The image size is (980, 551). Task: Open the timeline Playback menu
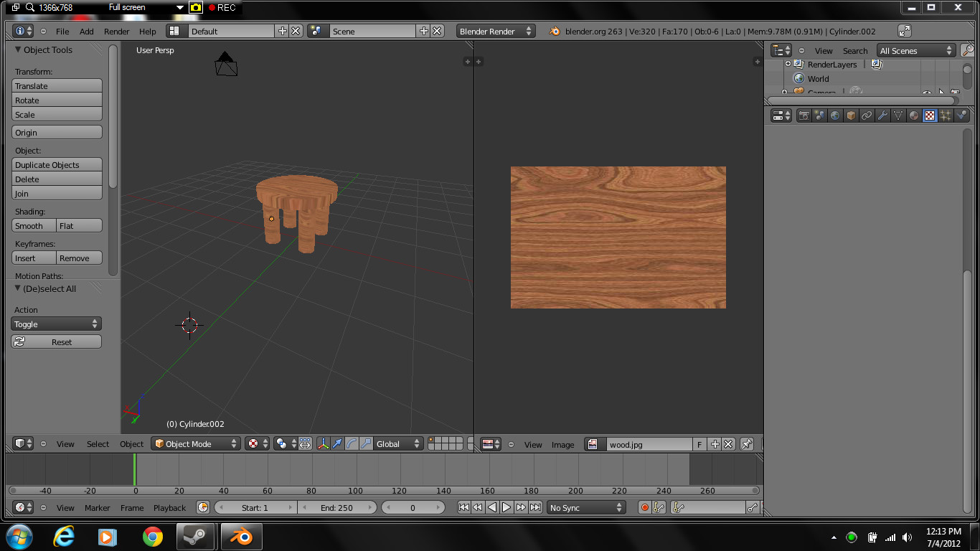169,508
